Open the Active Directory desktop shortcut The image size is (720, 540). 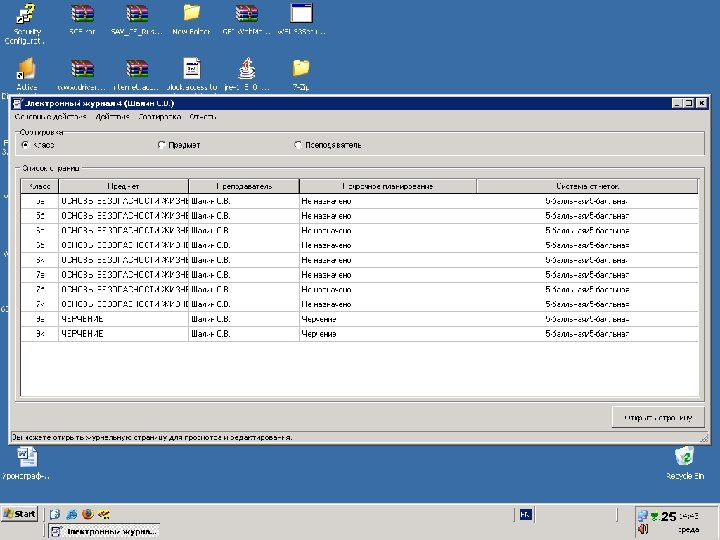click(x=26, y=73)
